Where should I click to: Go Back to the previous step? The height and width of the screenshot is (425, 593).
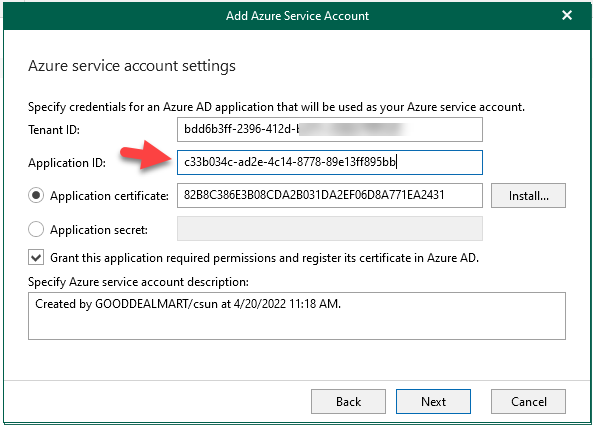pos(348,402)
